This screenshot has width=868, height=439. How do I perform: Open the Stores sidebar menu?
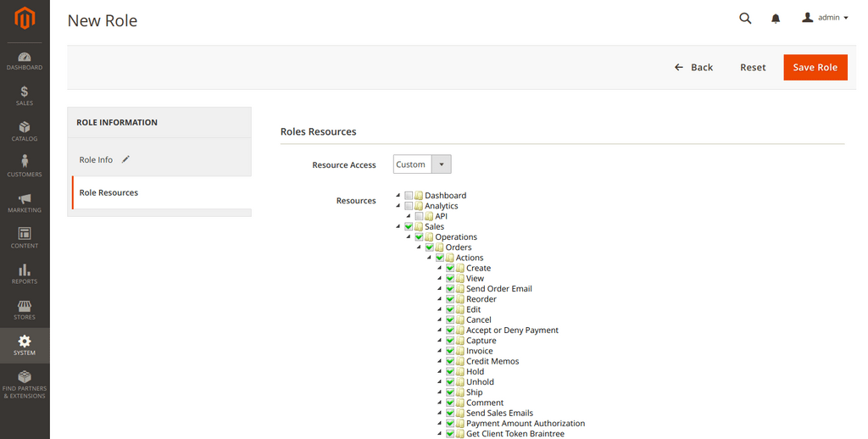coord(25,309)
